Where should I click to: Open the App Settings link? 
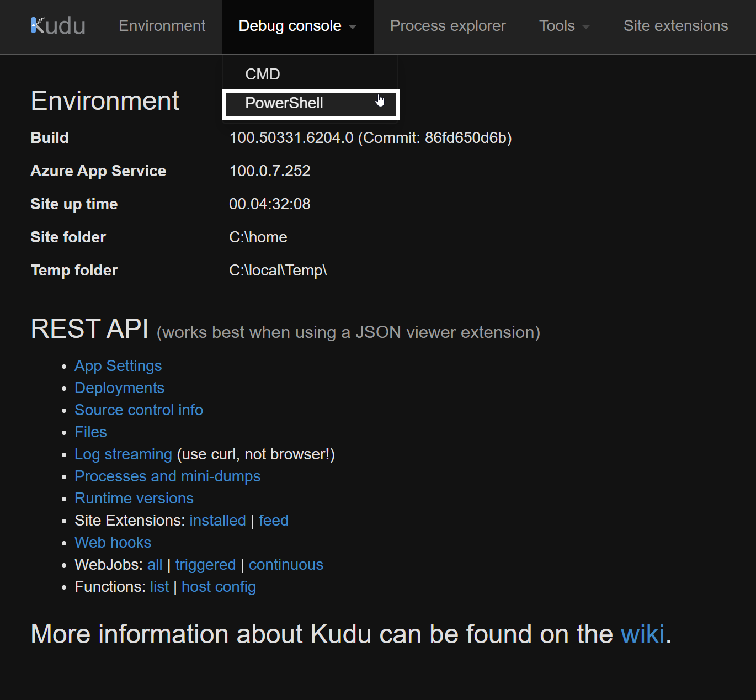click(x=118, y=366)
